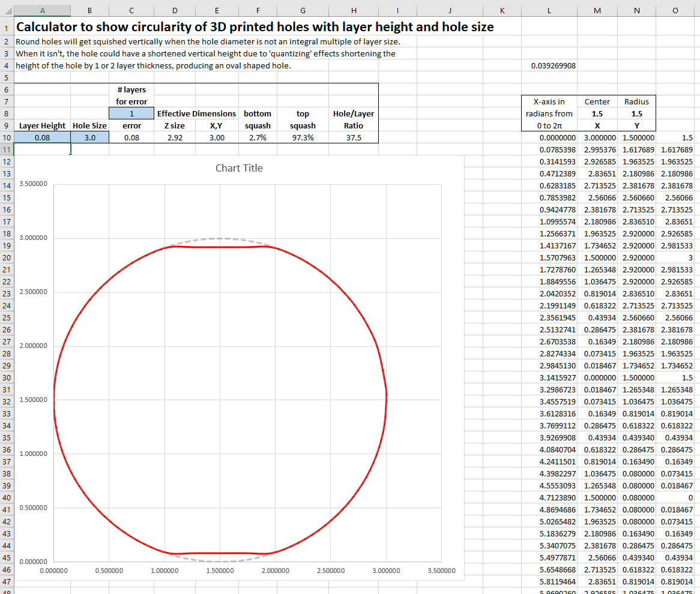Select the cell containing 0.039269908
Image resolution: width=700 pixels, height=594 pixels.
[x=553, y=65]
